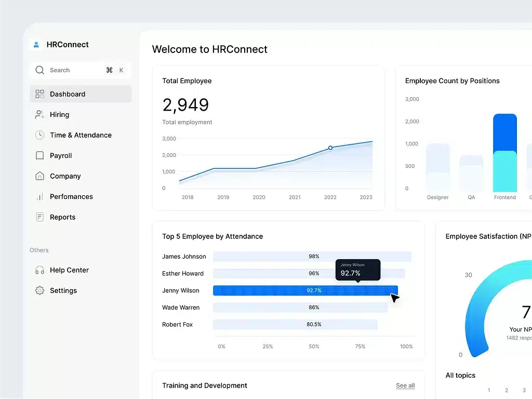
Task: Click the command key shortcut symbol
Action: [109, 70]
